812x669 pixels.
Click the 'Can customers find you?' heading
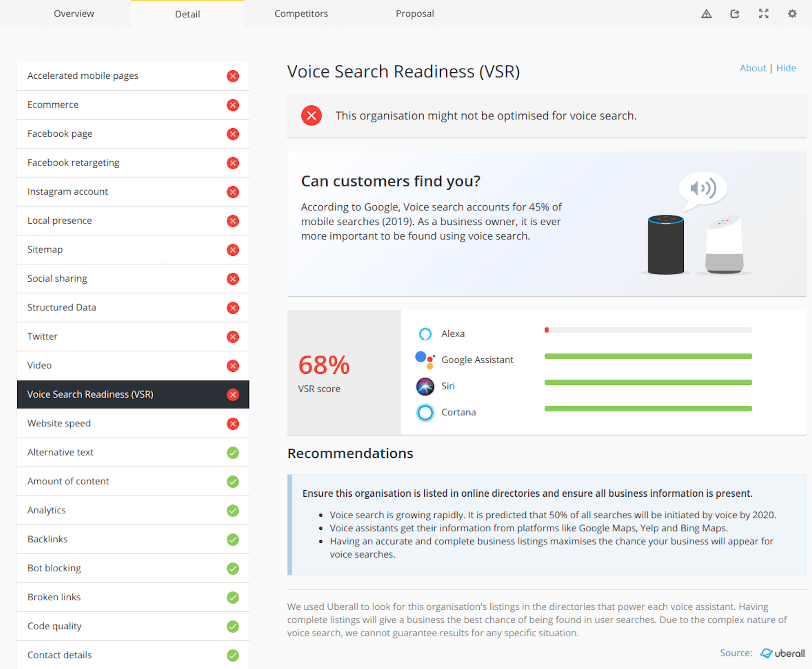[x=391, y=181]
